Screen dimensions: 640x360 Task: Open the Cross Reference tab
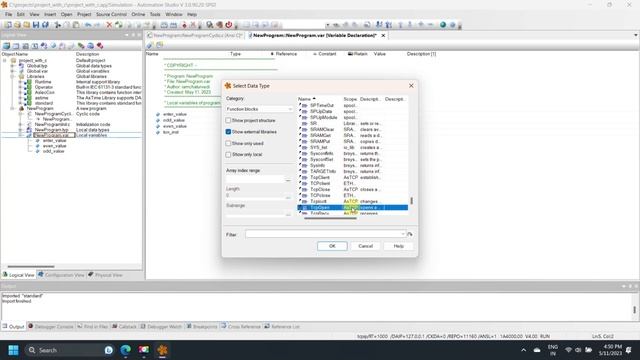[x=240, y=327]
